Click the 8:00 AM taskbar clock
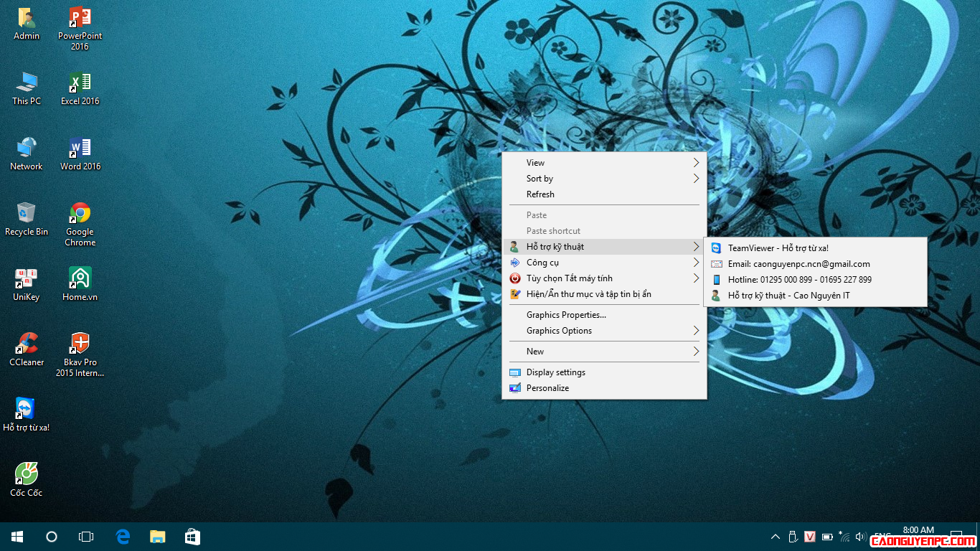This screenshot has width=980, height=551. click(x=918, y=530)
